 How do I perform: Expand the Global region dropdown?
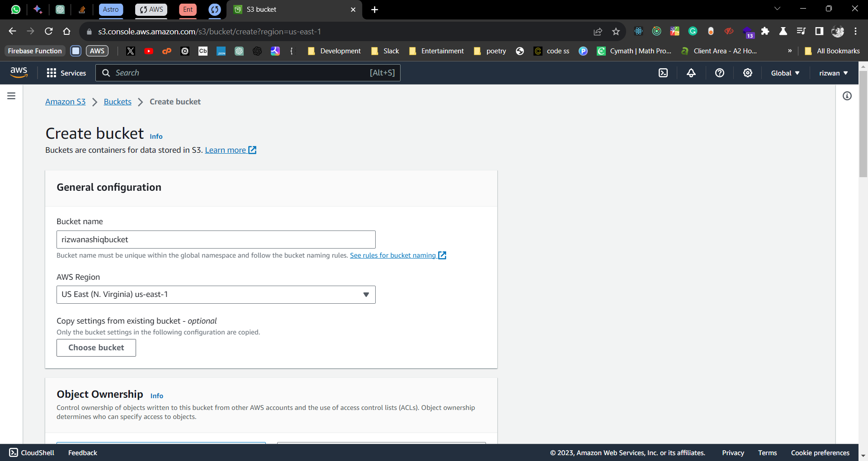click(x=785, y=73)
